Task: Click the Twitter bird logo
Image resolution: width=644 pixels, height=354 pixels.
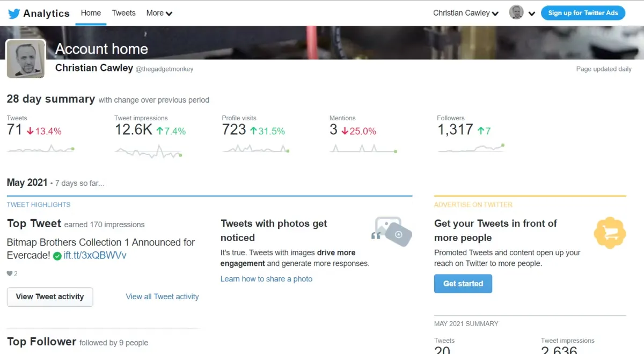Action: (14, 13)
